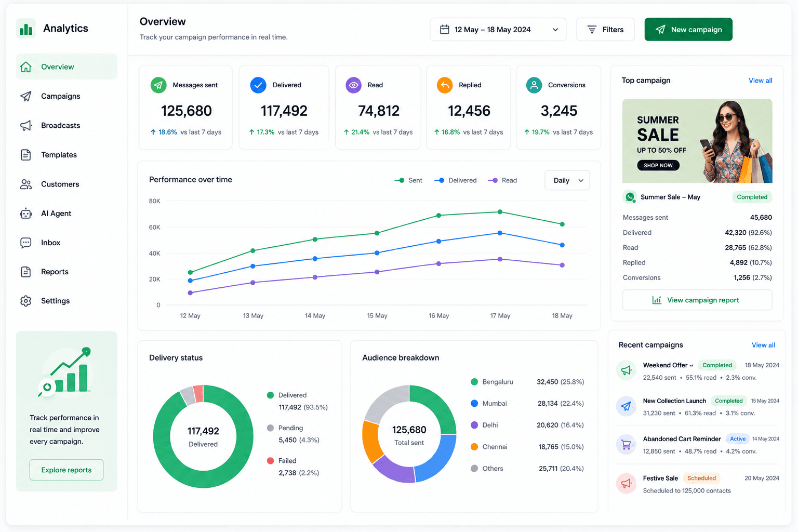The width and height of the screenshot is (798, 532).
Task: Click the Broadcasts megaphone icon
Action: [x=26, y=126]
